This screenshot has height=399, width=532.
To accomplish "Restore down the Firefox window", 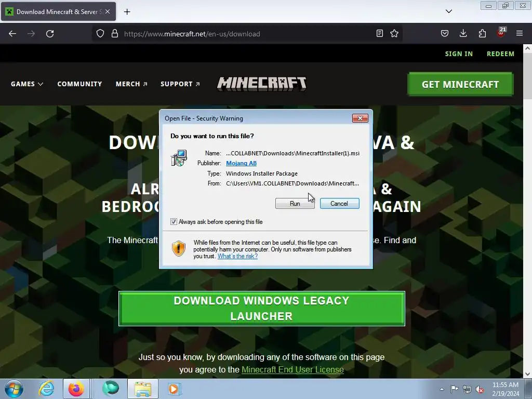I will pos(506,6).
